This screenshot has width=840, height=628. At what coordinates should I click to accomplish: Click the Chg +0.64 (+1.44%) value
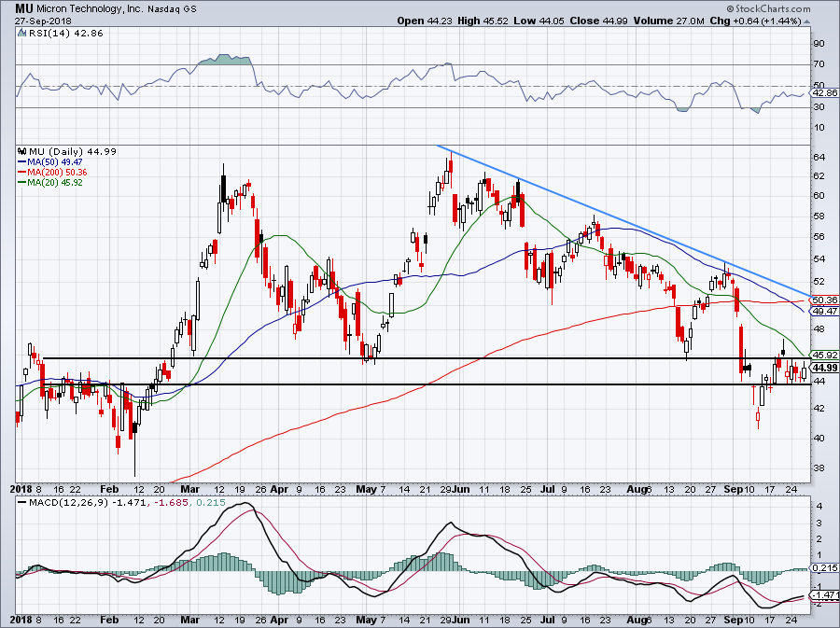[755, 21]
